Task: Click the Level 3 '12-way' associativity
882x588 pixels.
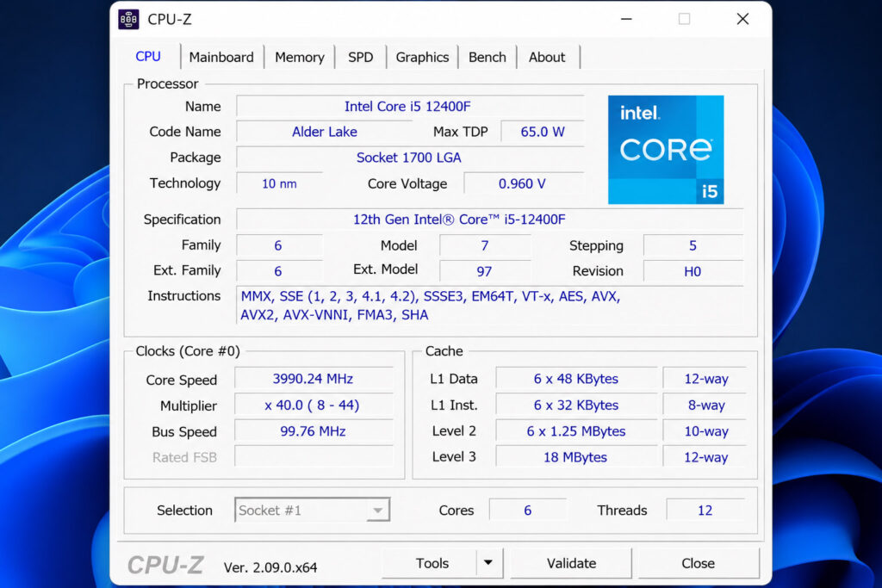Action: (705, 457)
